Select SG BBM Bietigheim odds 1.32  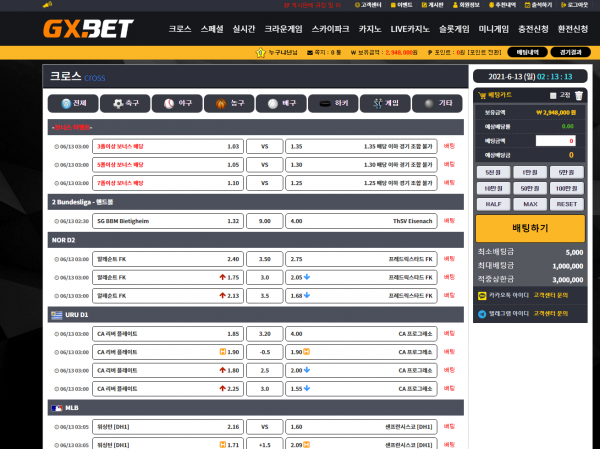coord(168,221)
